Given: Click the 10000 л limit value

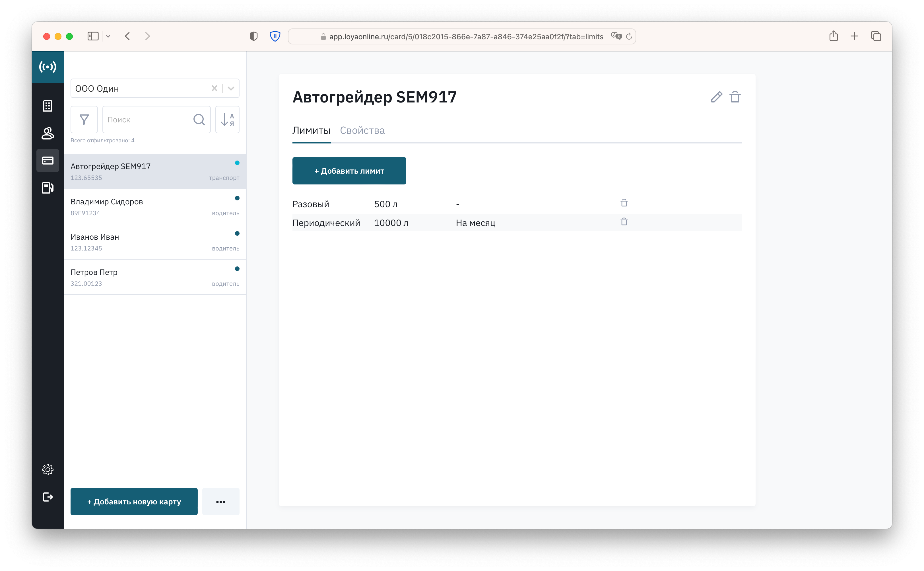Looking at the screenshot, I should click(391, 223).
